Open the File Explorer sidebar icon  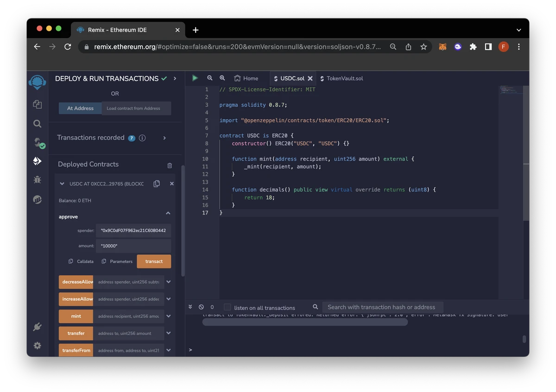tap(38, 104)
